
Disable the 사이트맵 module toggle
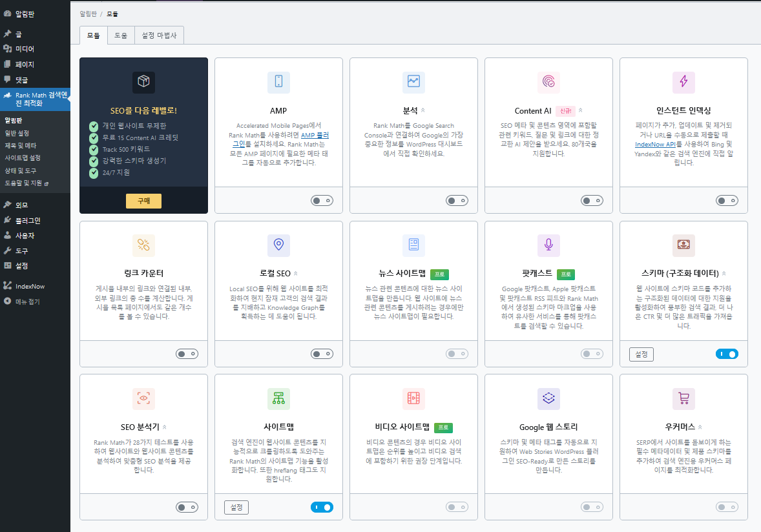[x=322, y=507]
